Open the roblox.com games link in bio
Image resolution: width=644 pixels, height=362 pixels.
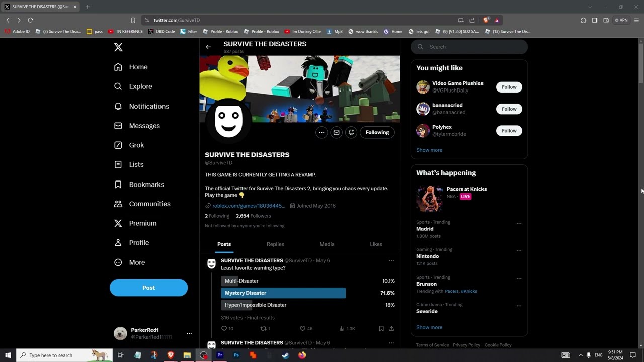point(249,206)
